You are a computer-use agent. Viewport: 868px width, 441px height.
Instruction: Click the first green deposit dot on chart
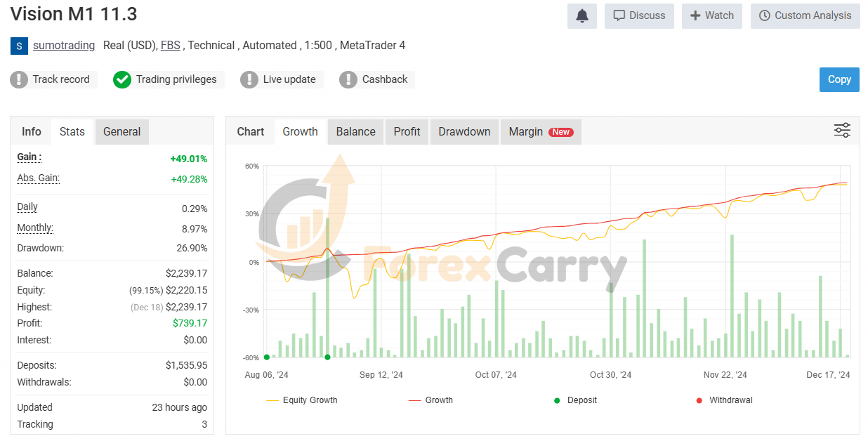click(x=266, y=357)
